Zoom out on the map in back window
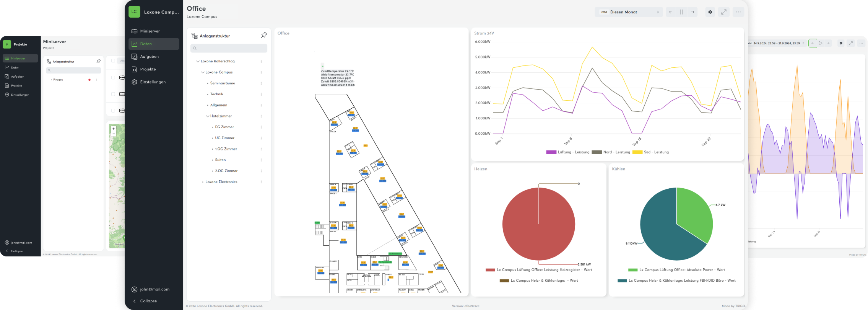Image resolution: width=868 pixels, height=310 pixels. tap(114, 134)
